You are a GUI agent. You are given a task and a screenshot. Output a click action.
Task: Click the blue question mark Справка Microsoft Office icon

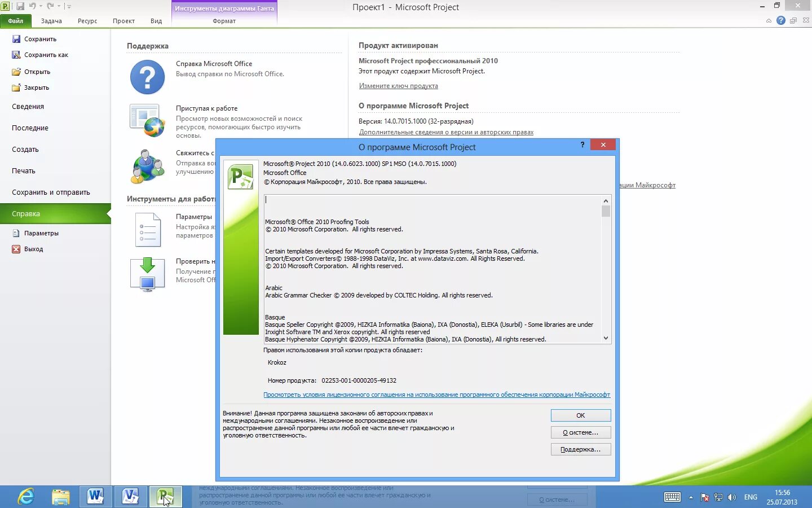(x=147, y=77)
